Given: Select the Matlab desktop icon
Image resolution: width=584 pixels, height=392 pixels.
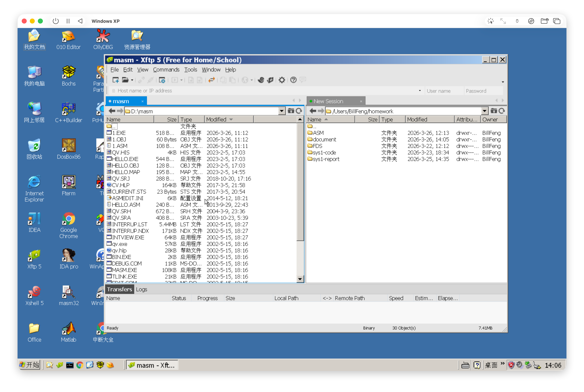Looking at the screenshot, I should point(69,332).
